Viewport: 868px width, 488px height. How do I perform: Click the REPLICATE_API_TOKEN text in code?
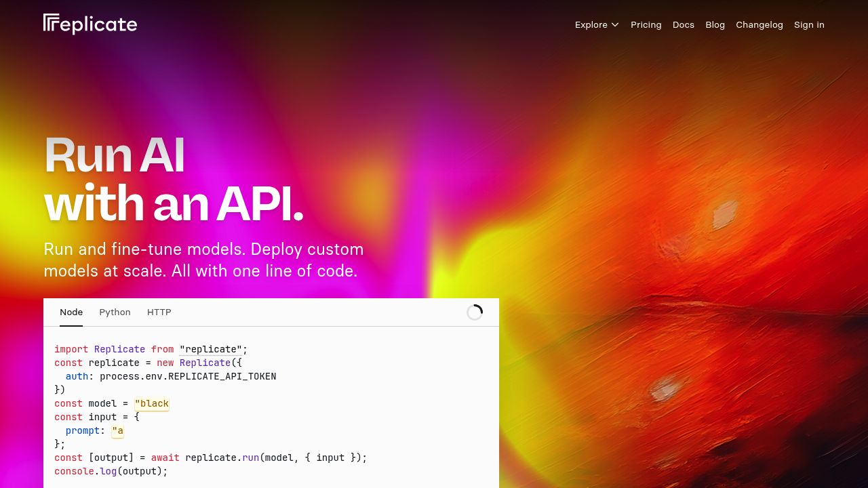point(222,377)
